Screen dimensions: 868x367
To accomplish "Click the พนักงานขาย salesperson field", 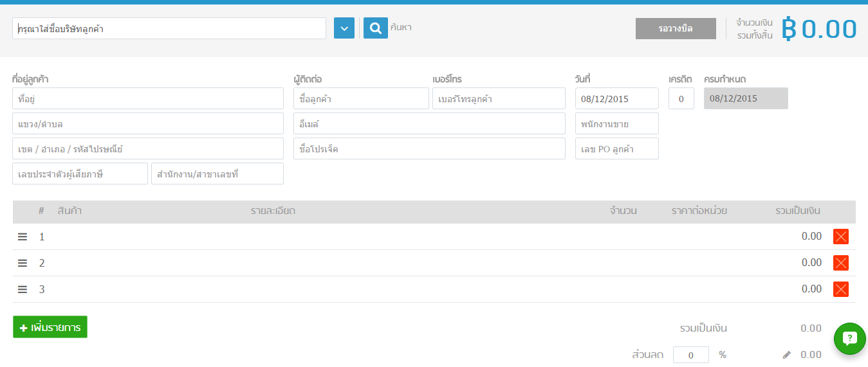I will pos(617,123).
